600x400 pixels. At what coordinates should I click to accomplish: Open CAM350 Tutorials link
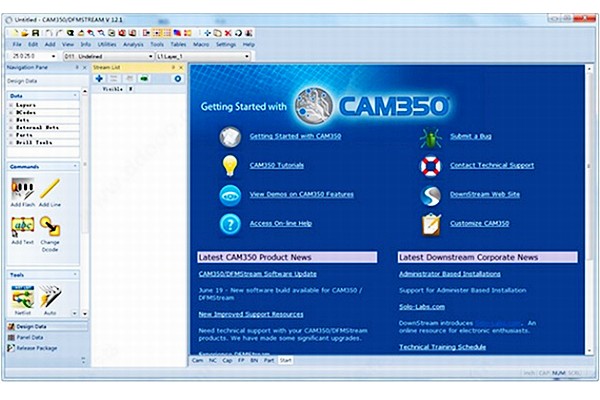coord(277,165)
